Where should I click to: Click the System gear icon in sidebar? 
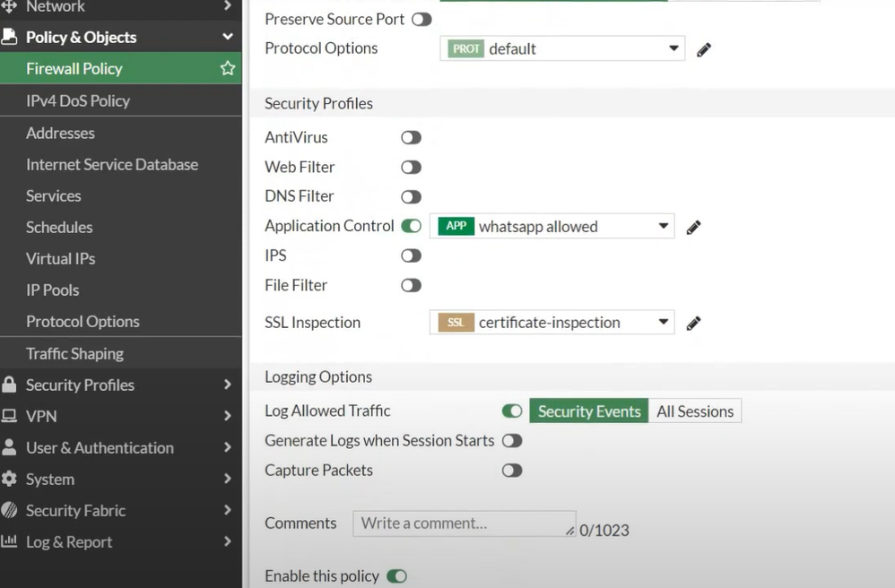9,479
